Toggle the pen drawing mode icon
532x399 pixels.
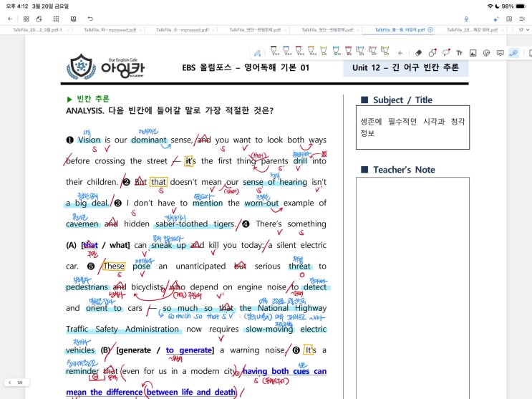pyautogui.click(x=257, y=53)
